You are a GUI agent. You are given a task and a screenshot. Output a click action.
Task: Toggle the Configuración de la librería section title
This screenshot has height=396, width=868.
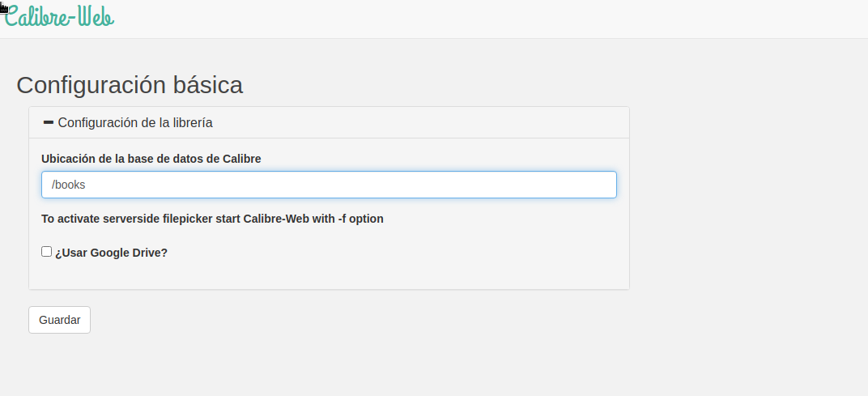click(x=135, y=123)
